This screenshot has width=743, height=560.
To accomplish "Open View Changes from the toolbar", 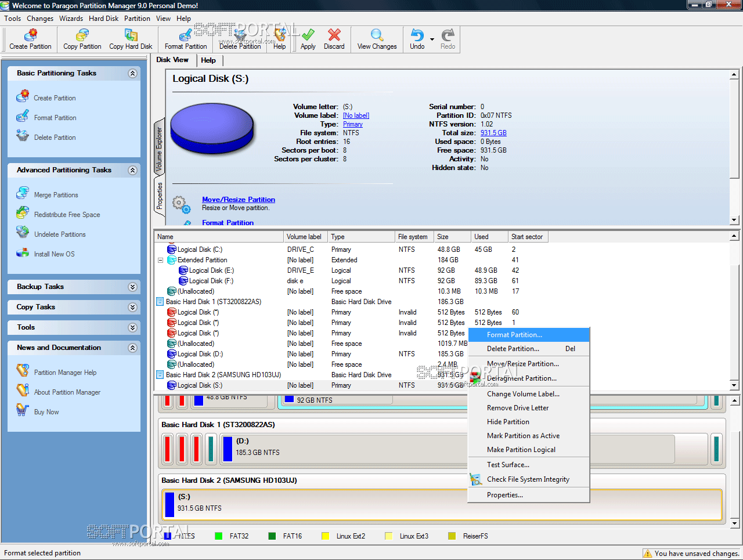I will point(377,39).
